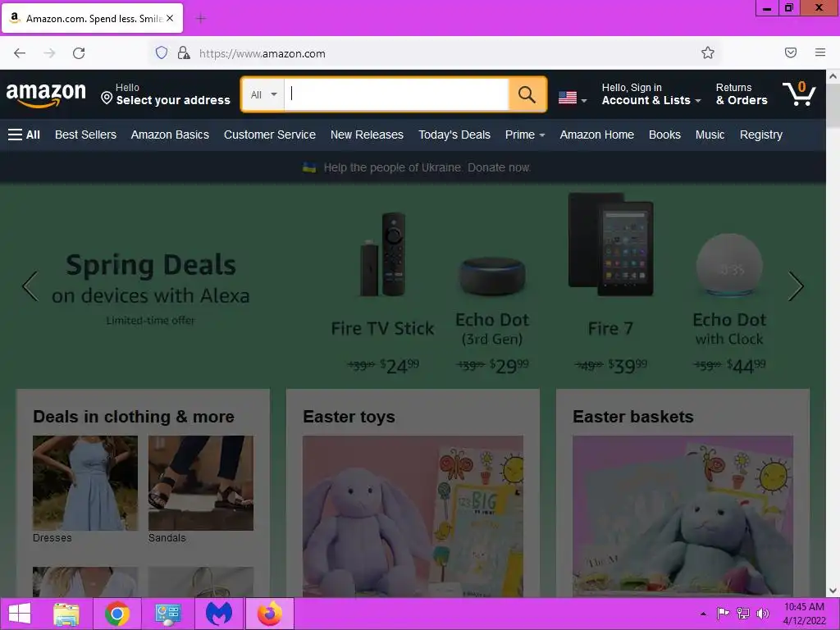Screen dimensions: 840x630
Task: Click the Echo Dot with Clock deal
Action: click(x=729, y=304)
